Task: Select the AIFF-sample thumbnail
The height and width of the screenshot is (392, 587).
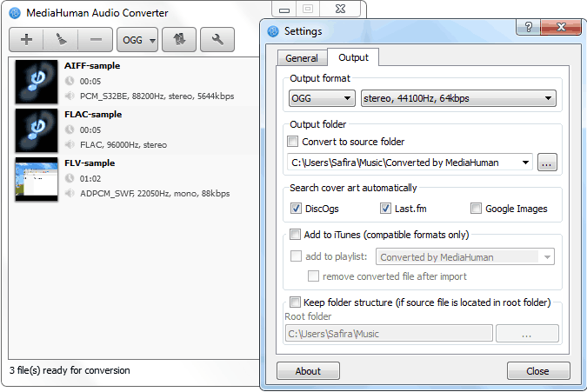Action: [x=37, y=82]
